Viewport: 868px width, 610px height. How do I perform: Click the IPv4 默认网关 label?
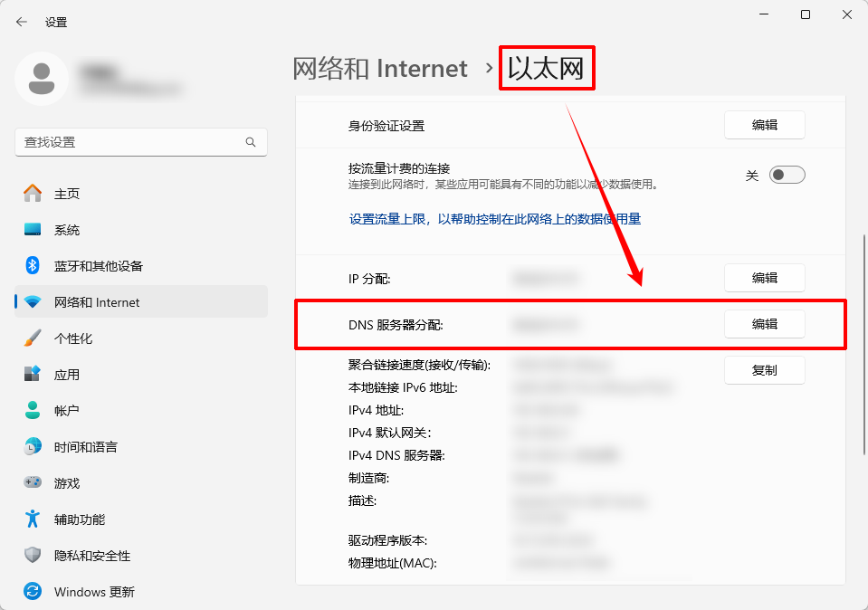[390, 433]
